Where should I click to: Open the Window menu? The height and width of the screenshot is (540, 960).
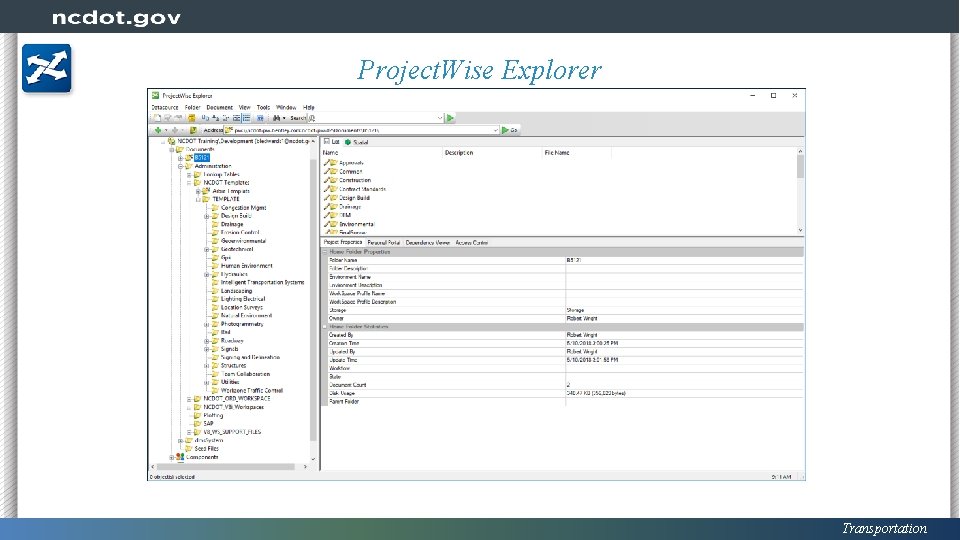pos(286,107)
